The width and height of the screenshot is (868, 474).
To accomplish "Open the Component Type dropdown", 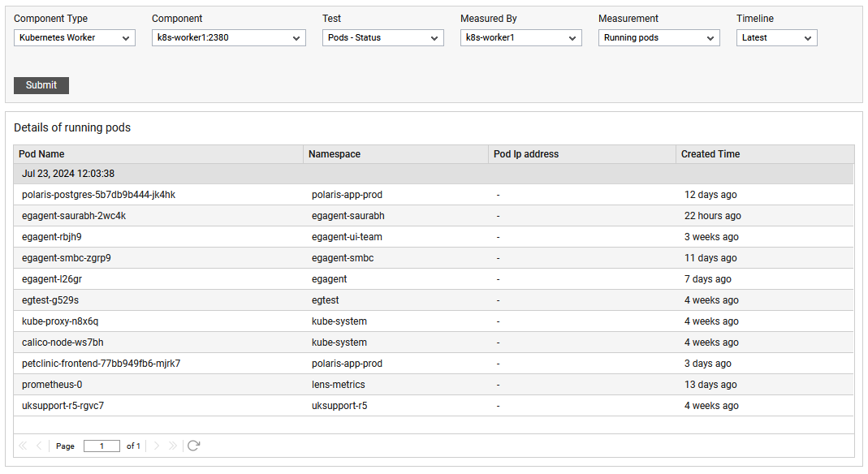I will tap(75, 37).
